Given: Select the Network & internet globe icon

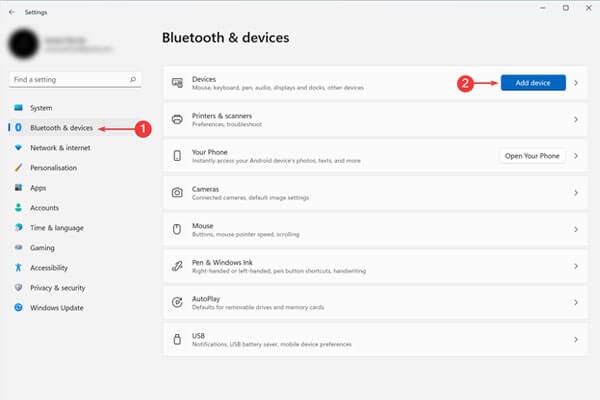Looking at the screenshot, I should [18, 148].
